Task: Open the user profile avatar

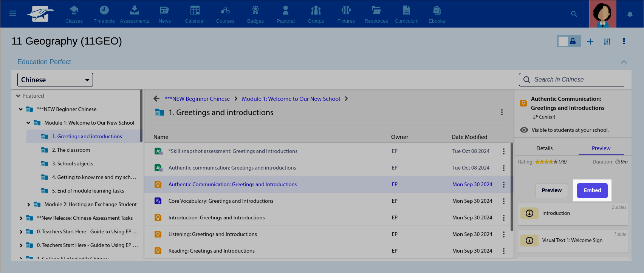Action: click(603, 14)
